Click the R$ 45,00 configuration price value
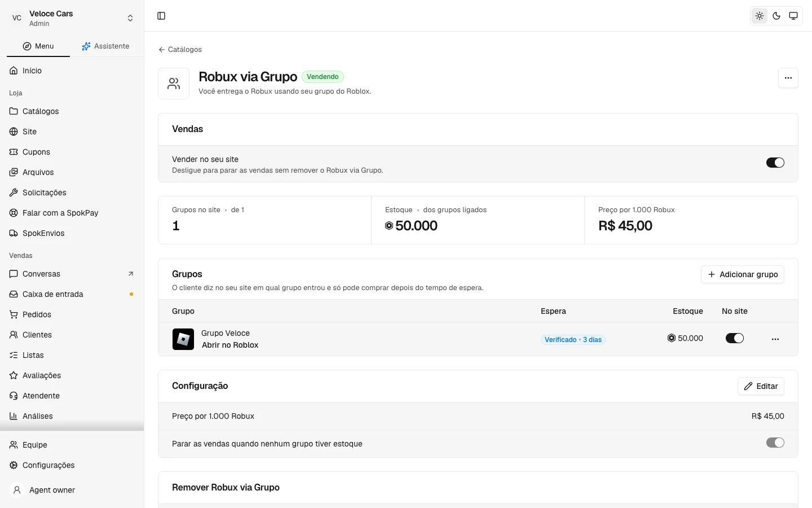The width and height of the screenshot is (812, 508). point(767,416)
